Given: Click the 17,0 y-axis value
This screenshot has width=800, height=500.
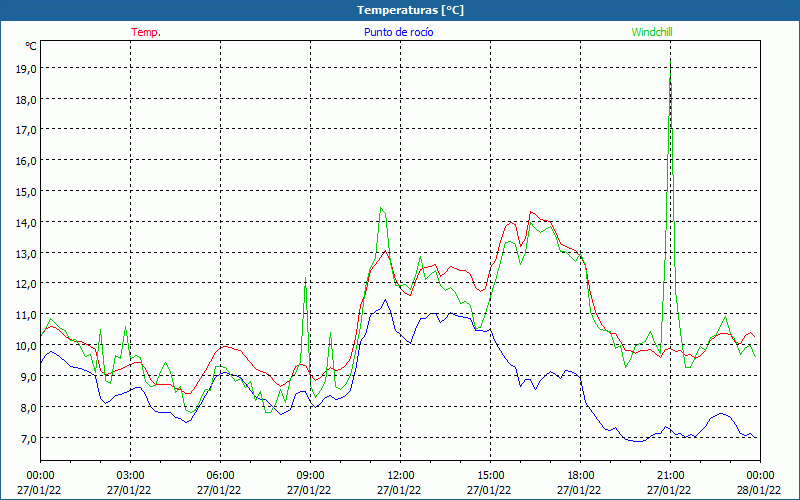Looking at the screenshot, I should (x=26, y=130).
